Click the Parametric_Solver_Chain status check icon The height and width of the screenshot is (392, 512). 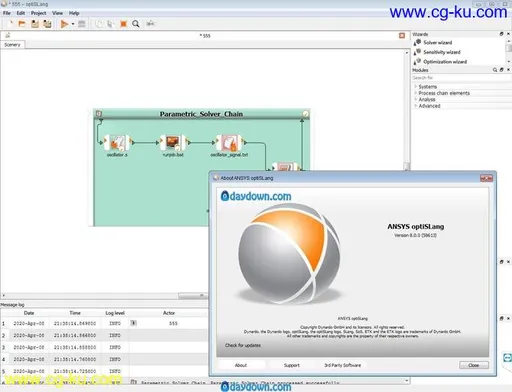(x=305, y=114)
